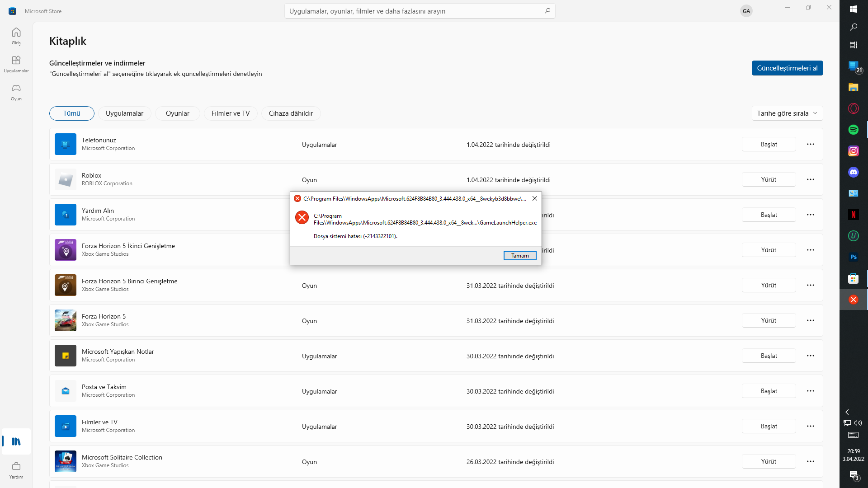Click the Filmler ve TV app icon
Screen dimensions: 868x488
[66, 426]
